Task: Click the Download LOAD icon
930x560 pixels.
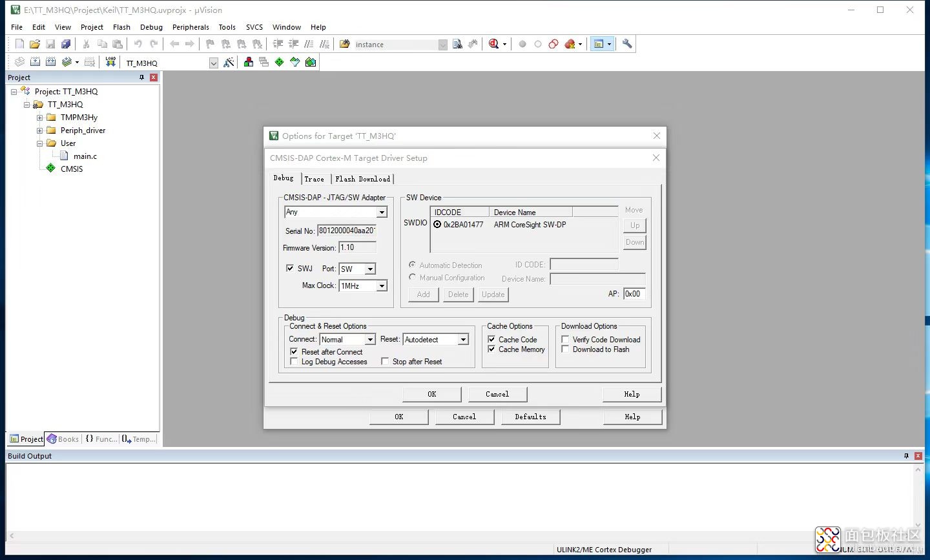Action: click(x=110, y=62)
